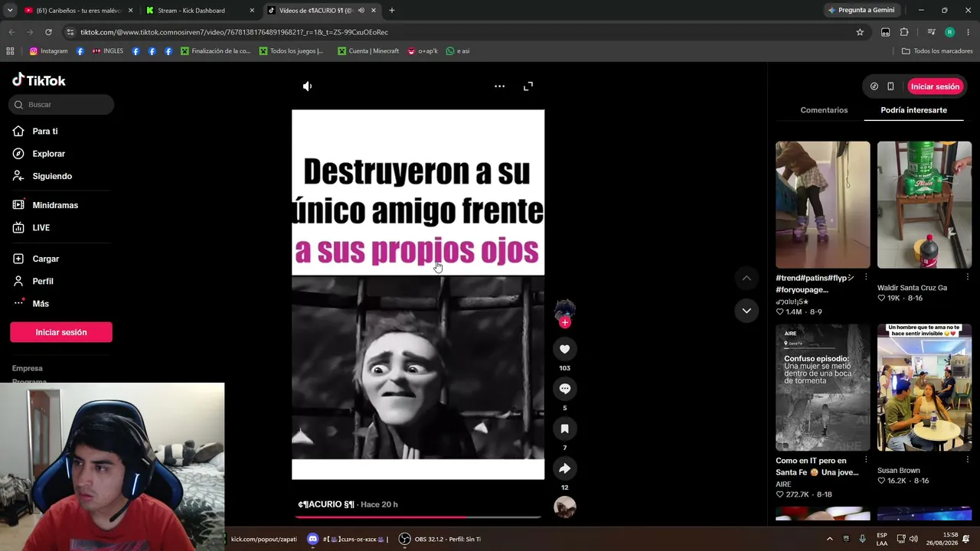Open the video's three-dot options menu
This screenshot has height=551, width=980.
coord(499,86)
